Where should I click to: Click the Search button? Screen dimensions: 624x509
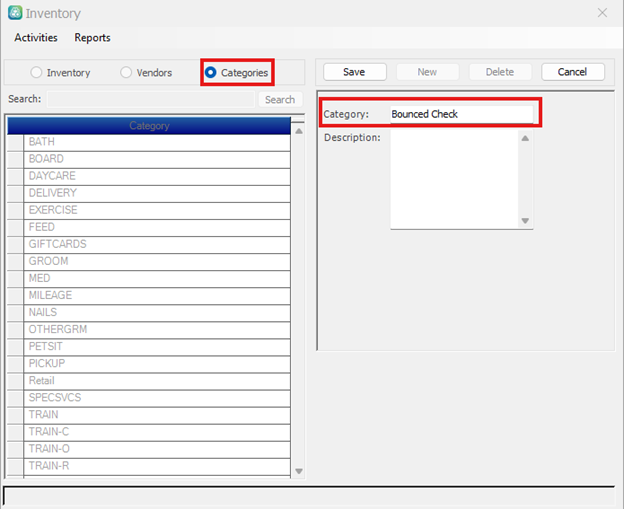(x=280, y=100)
